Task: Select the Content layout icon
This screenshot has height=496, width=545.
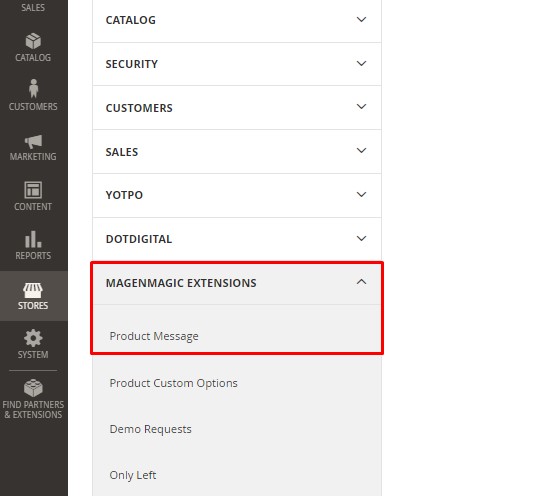Action: 33,190
